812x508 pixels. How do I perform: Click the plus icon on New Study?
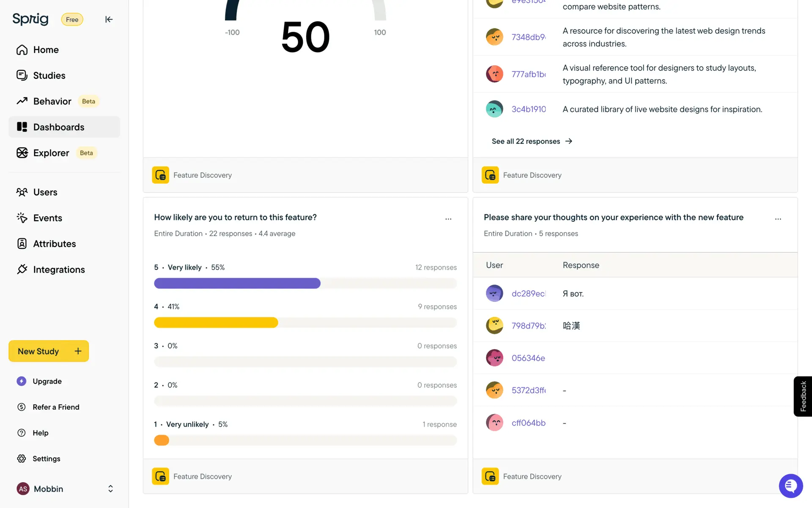click(78, 351)
